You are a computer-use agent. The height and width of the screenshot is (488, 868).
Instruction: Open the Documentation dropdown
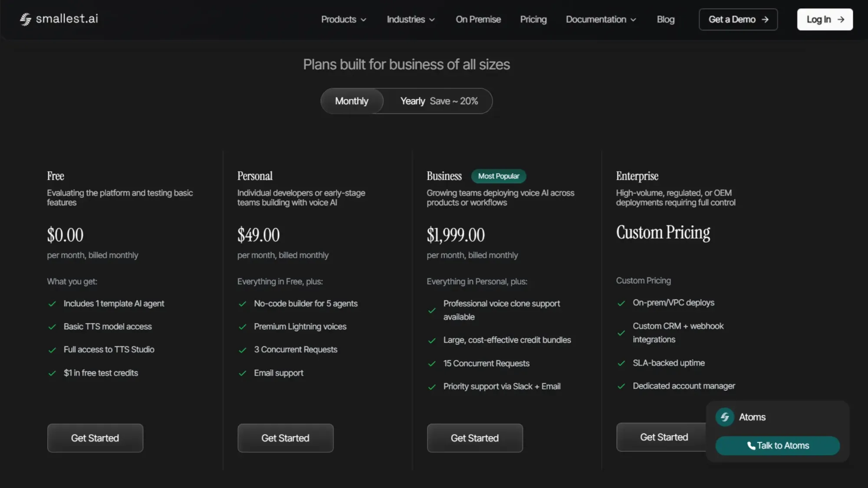coord(600,20)
